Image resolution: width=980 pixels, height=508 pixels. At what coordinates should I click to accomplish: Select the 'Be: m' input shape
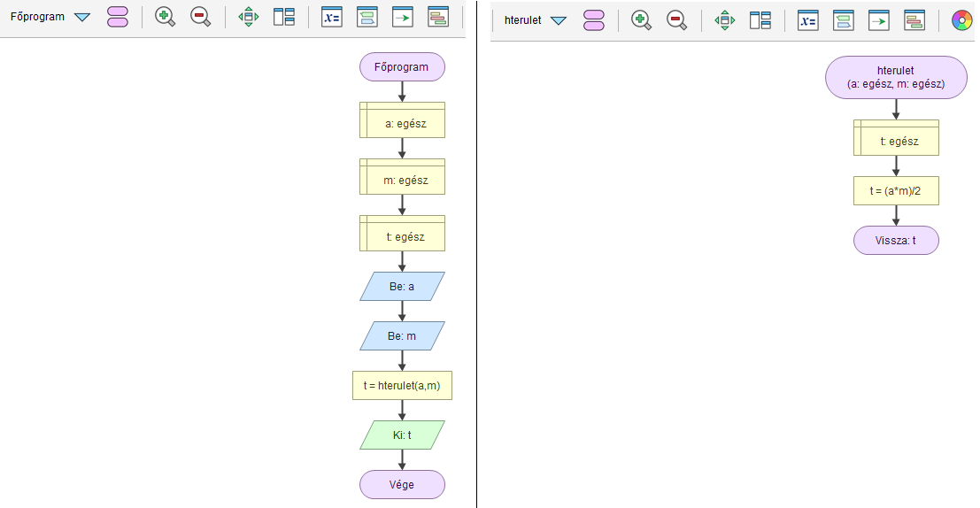[x=402, y=336]
